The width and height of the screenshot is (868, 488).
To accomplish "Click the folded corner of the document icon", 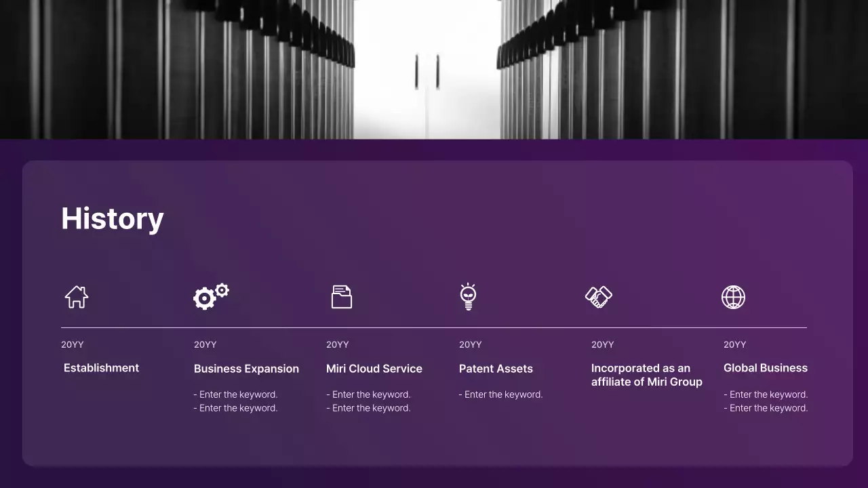I will pyautogui.click(x=348, y=289).
